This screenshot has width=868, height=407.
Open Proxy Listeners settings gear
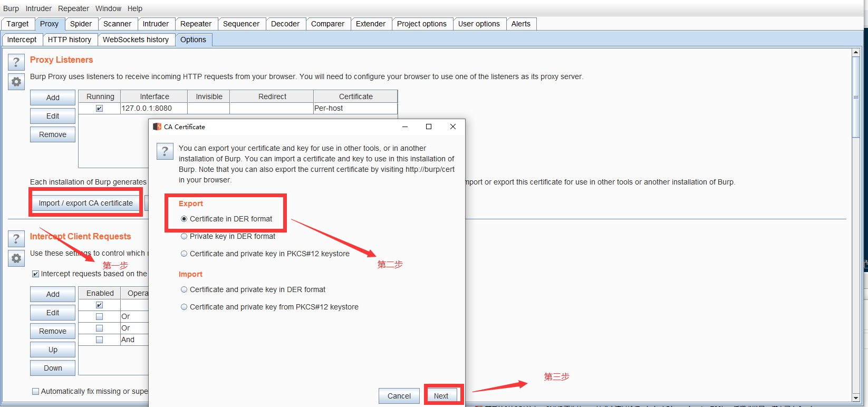click(x=16, y=82)
